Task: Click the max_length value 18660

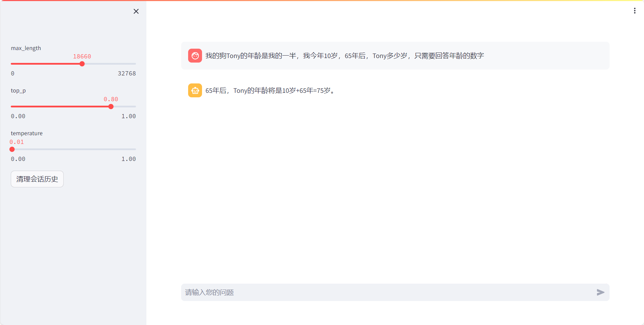Action: (x=82, y=56)
